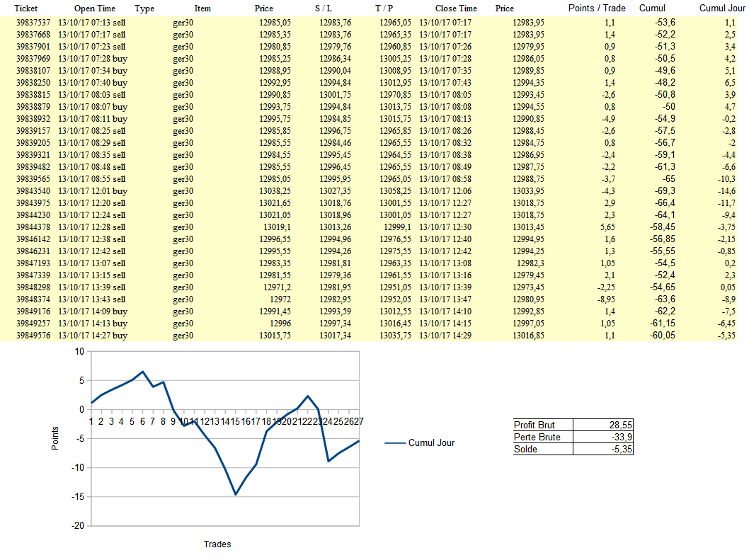
Task: Select ticket cell 39846142
Action: pyautogui.click(x=33, y=239)
